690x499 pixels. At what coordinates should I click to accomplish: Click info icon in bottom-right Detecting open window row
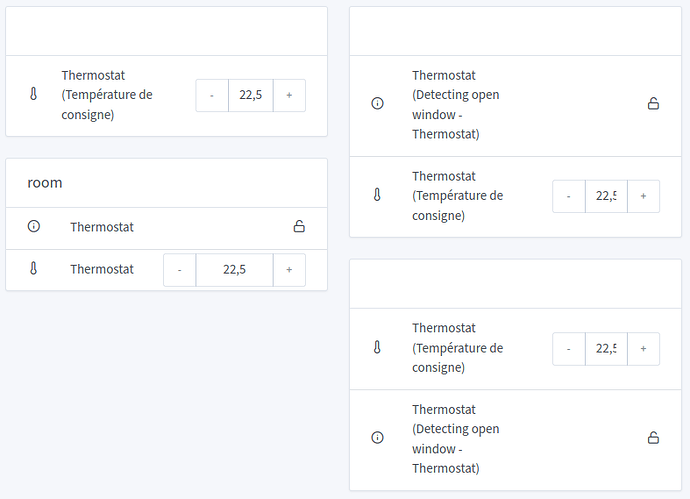pyautogui.click(x=377, y=438)
